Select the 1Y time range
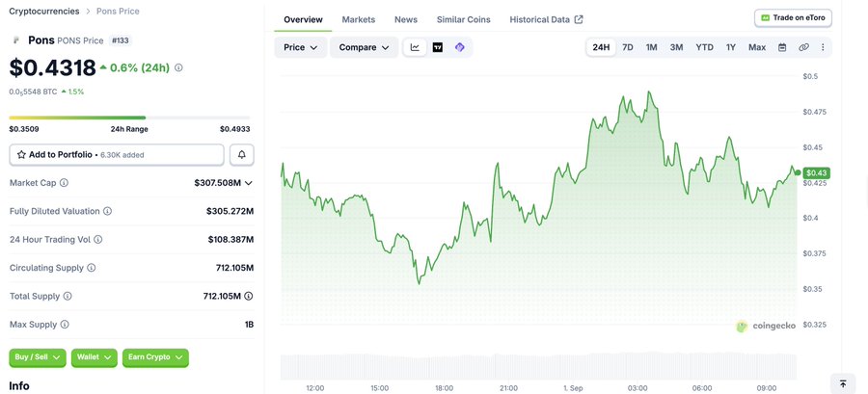Image resolution: width=868 pixels, height=394 pixels. [x=731, y=47]
